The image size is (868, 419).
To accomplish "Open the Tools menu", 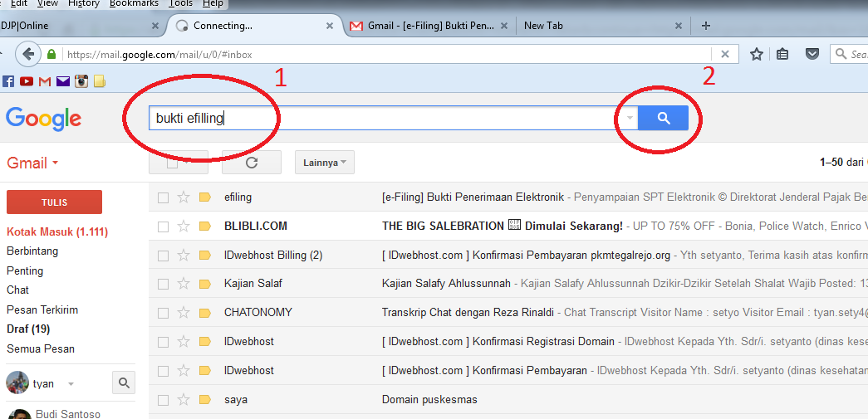I will click(181, 4).
